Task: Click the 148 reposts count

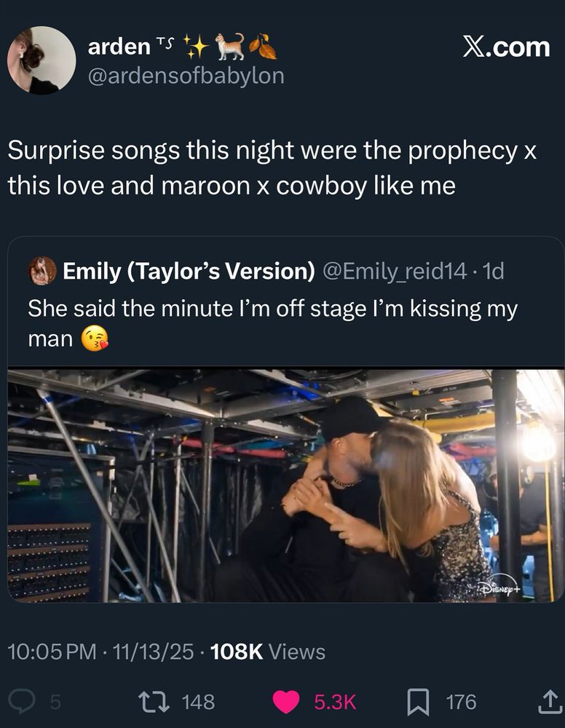Action: click(197, 702)
